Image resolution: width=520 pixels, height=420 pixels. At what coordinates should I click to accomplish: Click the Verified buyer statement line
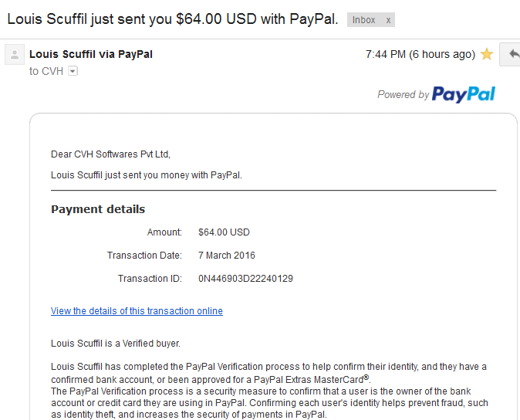pos(116,344)
